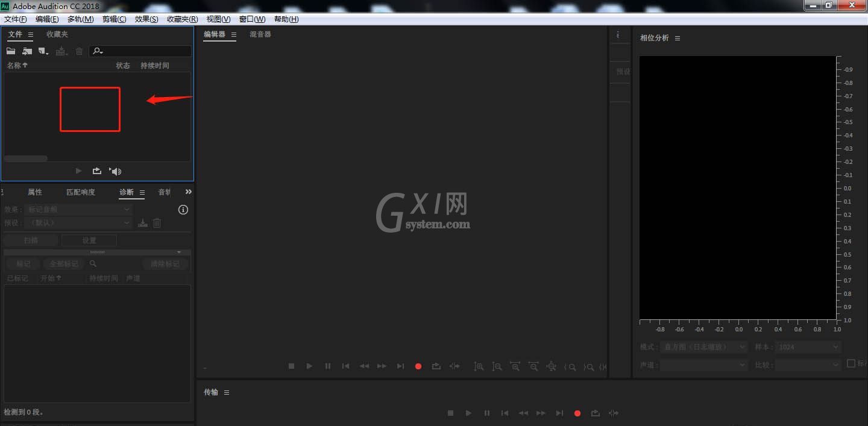Click Move Playhead to Next in 传输 panel
Screen dimensions: 868x426
point(559,413)
